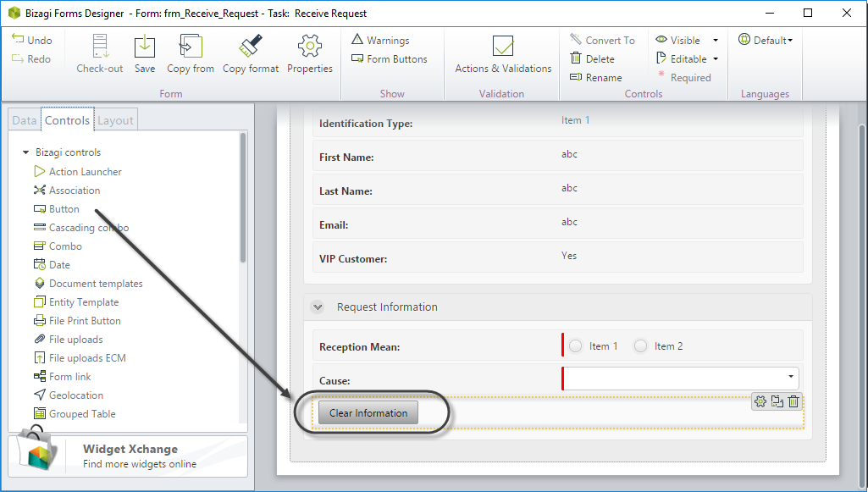Viewport: 868px width, 492px height.
Task: Select the Action Launcher control
Action: pos(78,172)
